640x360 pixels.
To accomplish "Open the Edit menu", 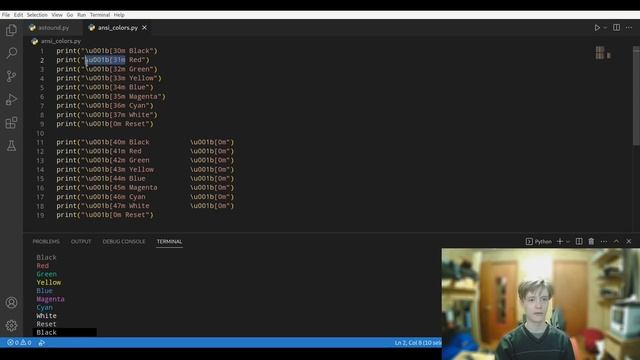I will tap(18, 15).
